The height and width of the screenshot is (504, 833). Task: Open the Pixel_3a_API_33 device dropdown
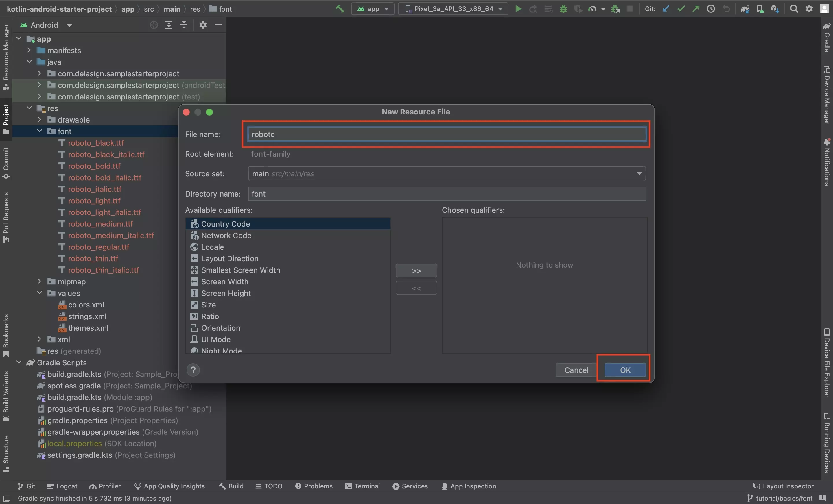tap(453, 9)
